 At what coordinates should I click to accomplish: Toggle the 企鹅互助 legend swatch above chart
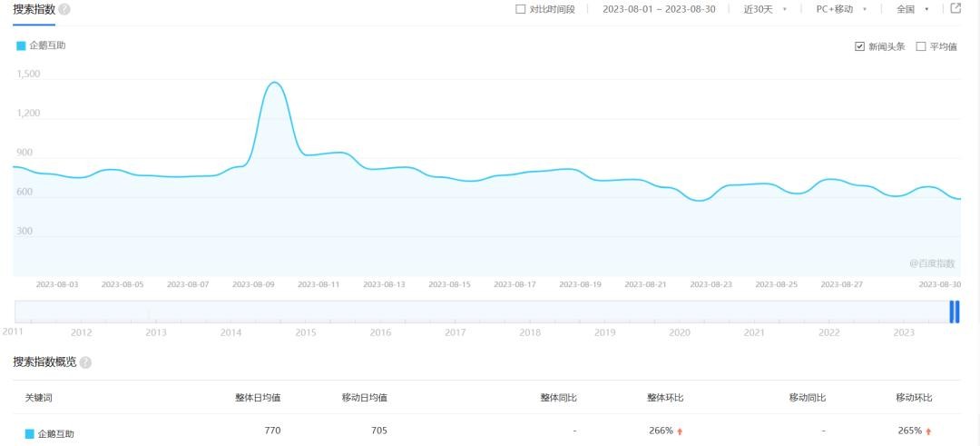(x=21, y=45)
